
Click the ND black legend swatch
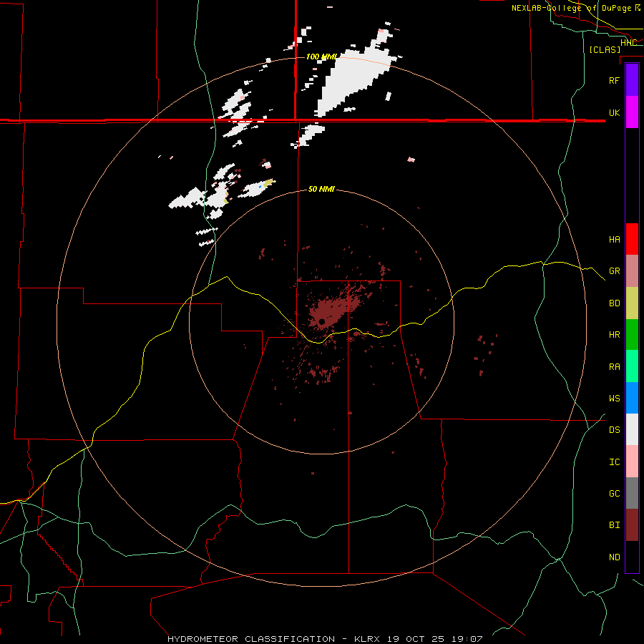pyautogui.click(x=632, y=557)
